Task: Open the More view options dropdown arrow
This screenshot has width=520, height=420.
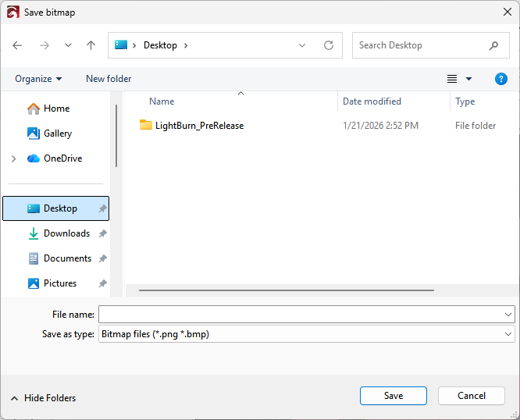Action: pyautogui.click(x=468, y=79)
